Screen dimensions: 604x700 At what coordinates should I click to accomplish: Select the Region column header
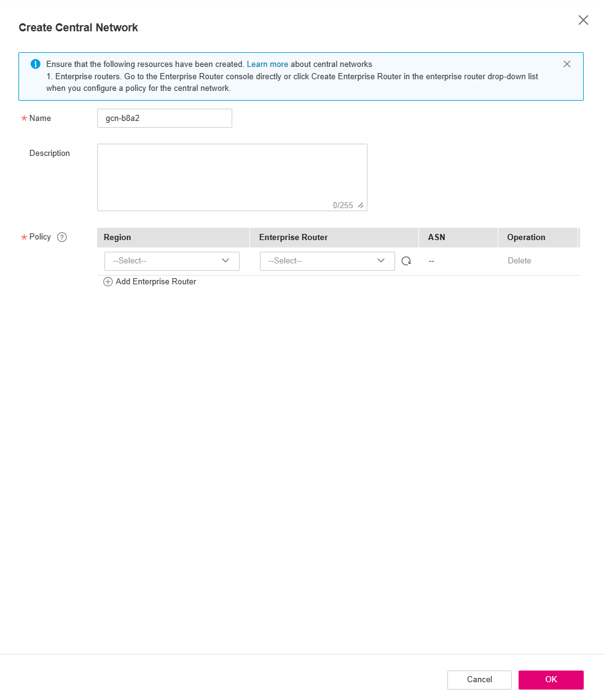(117, 238)
